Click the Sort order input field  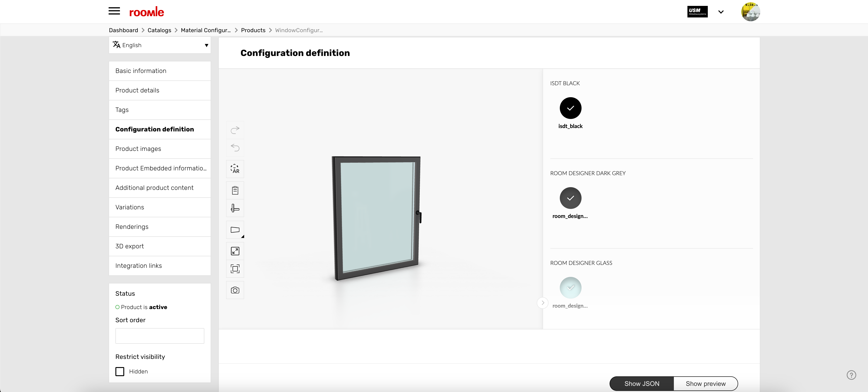(x=160, y=336)
